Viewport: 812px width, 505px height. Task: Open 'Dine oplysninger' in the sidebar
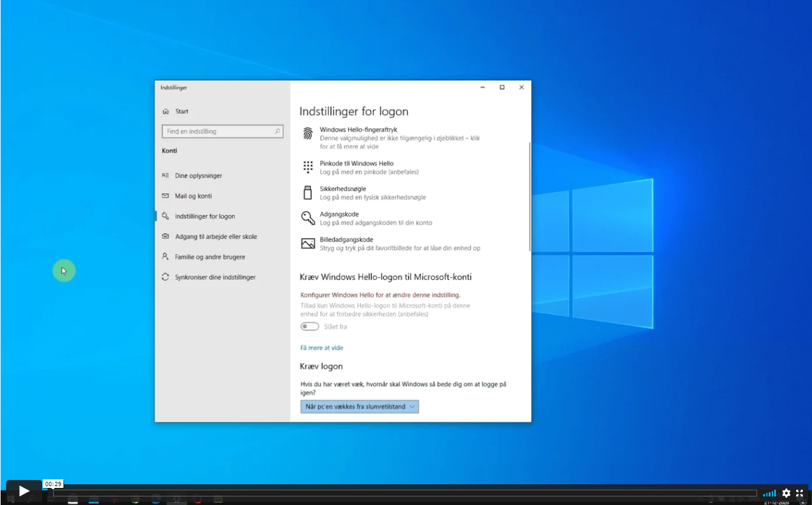tap(198, 176)
